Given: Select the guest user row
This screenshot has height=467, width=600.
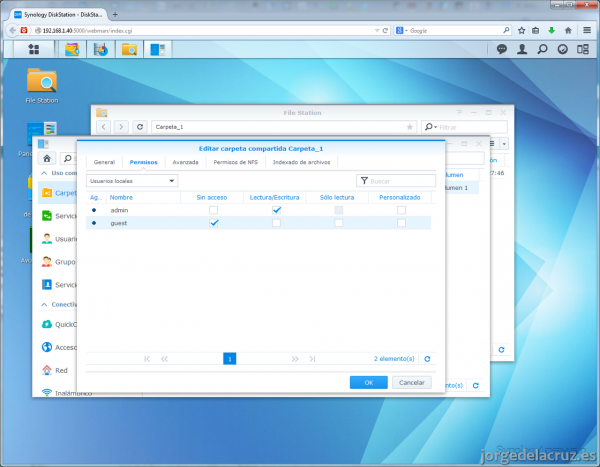Looking at the screenshot, I should click(x=259, y=223).
